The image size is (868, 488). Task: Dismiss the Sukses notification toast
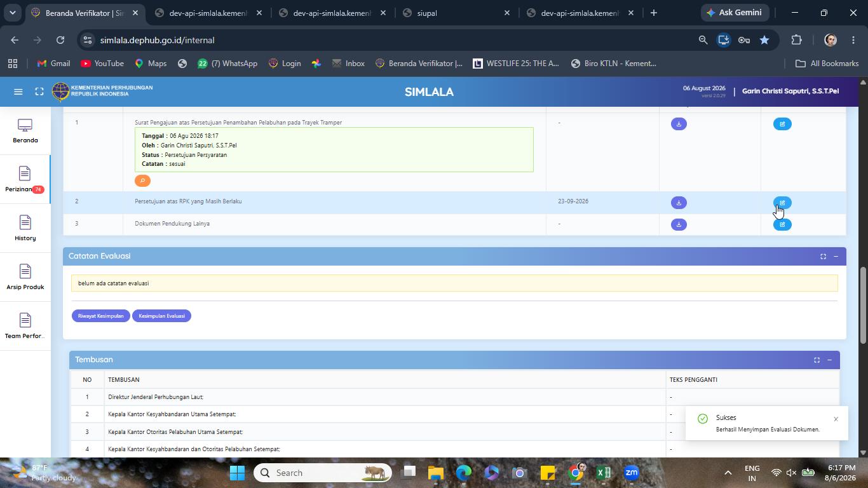coord(836,419)
